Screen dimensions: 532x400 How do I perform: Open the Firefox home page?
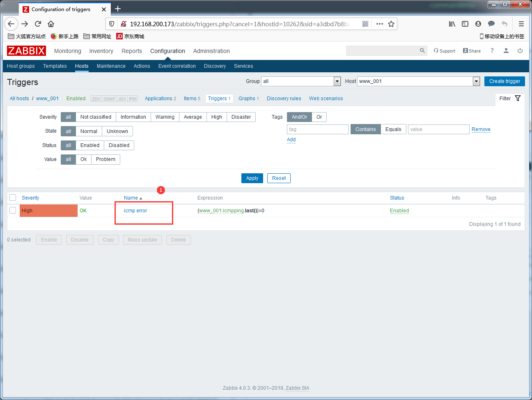[x=51, y=24]
